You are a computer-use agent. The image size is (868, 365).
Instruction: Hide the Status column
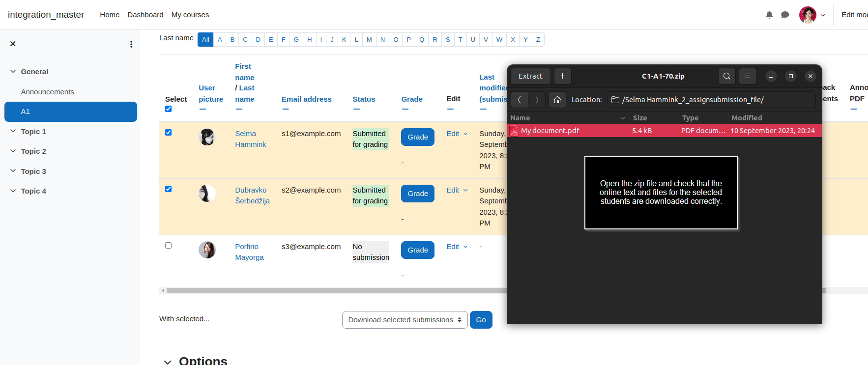(356, 109)
